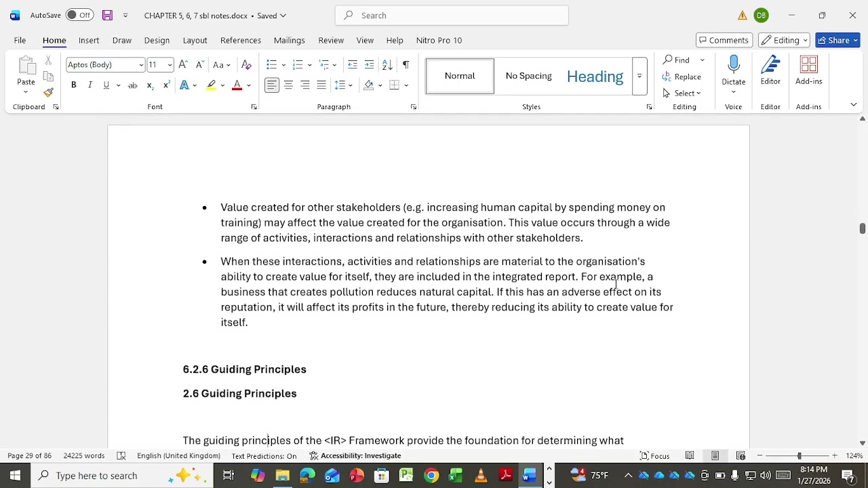Toggle superscript formatting
Image resolution: width=868 pixels, height=488 pixels.
tap(166, 85)
